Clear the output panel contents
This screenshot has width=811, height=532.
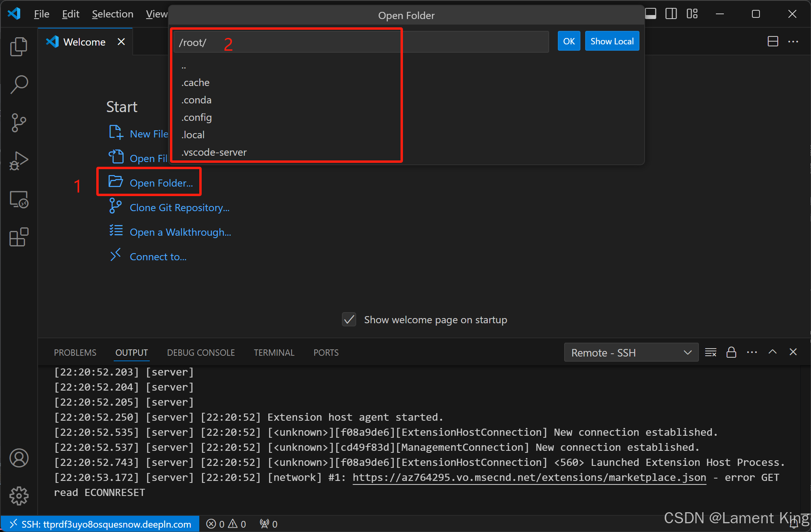(x=710, y=352)
